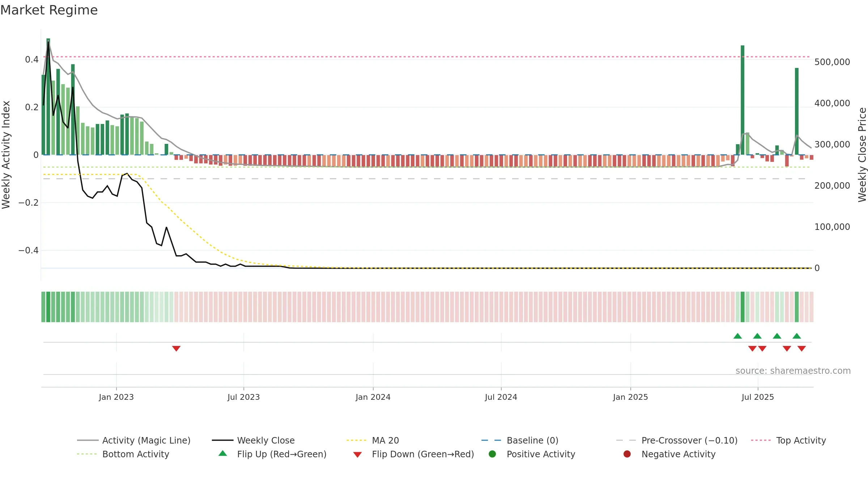Click the 300,000 price axis tick label
868x488 pixels.
coord(832,145)
